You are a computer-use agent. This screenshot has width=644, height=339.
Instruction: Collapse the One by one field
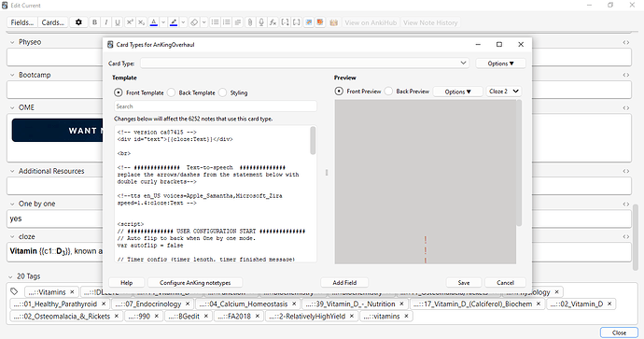[x=12, y=204]
